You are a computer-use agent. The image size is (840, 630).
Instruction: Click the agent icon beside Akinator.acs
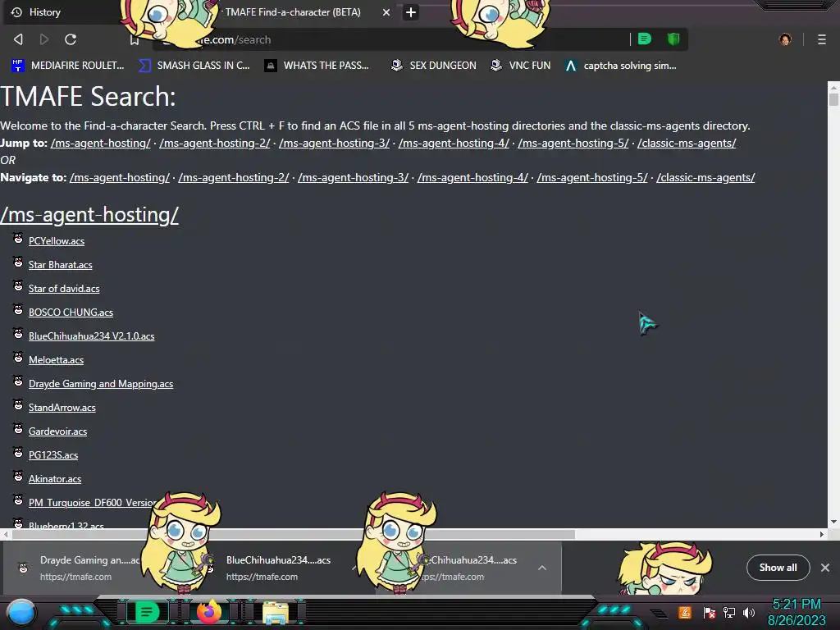point(18,477)
